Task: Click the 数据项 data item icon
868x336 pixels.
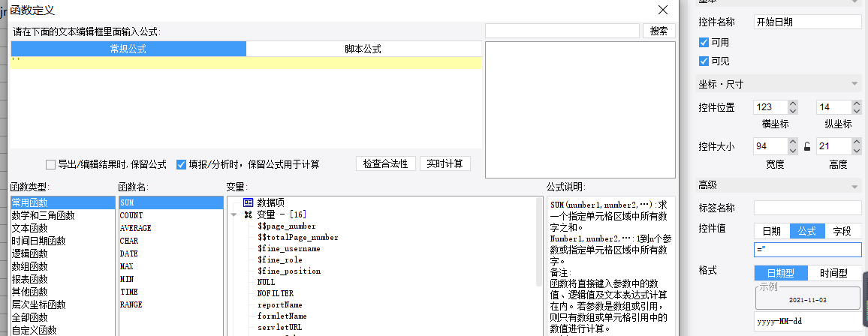Action: pos(248,202)
